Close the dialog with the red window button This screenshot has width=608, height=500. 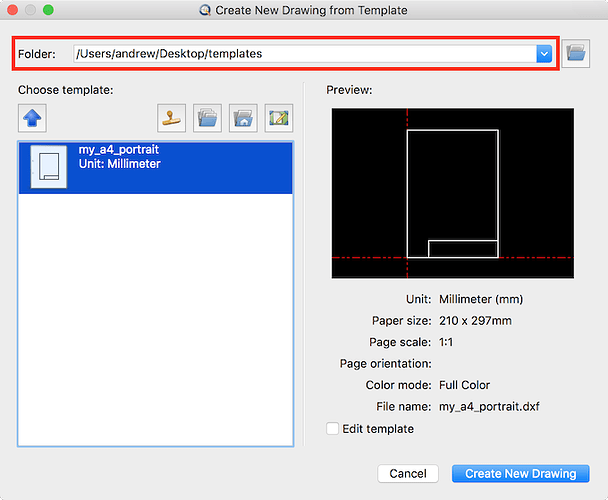point(12,11)
